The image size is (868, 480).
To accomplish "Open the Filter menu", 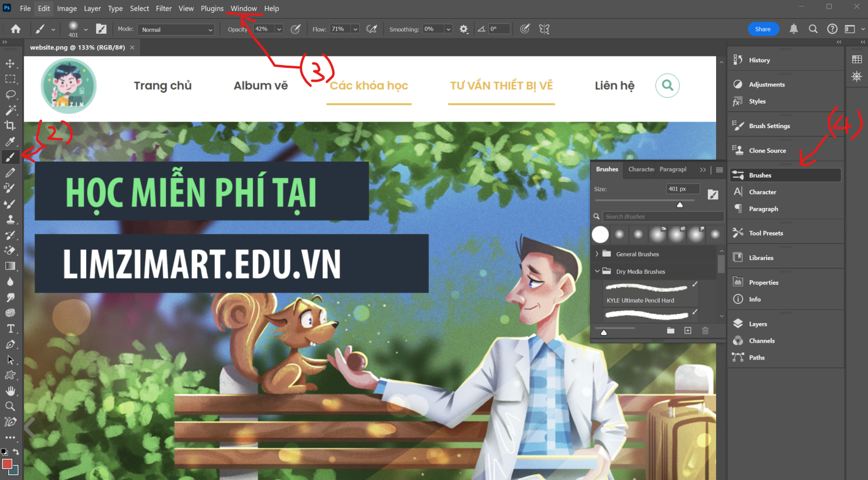I will pyautogui.click(x=164, y=9).
